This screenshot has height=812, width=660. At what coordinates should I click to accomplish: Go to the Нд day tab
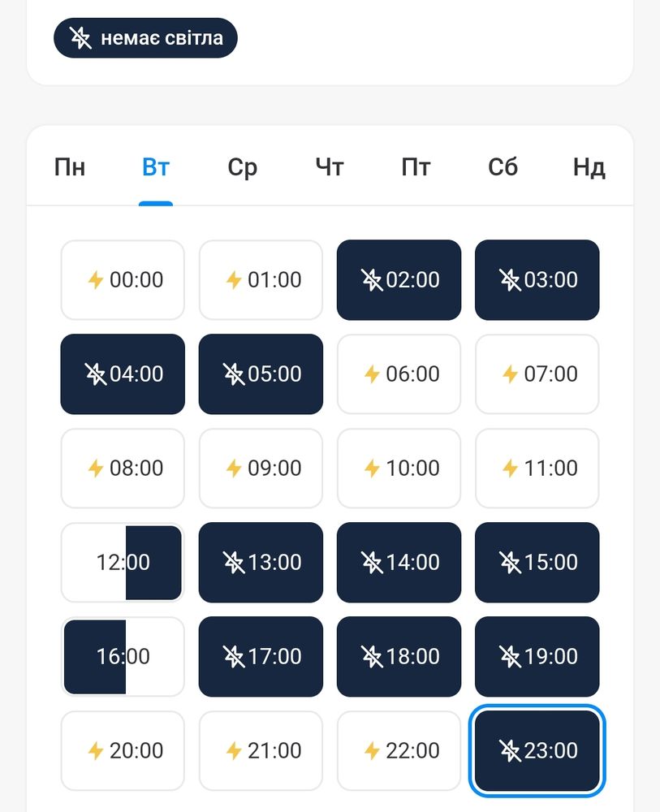click(589, 168)
